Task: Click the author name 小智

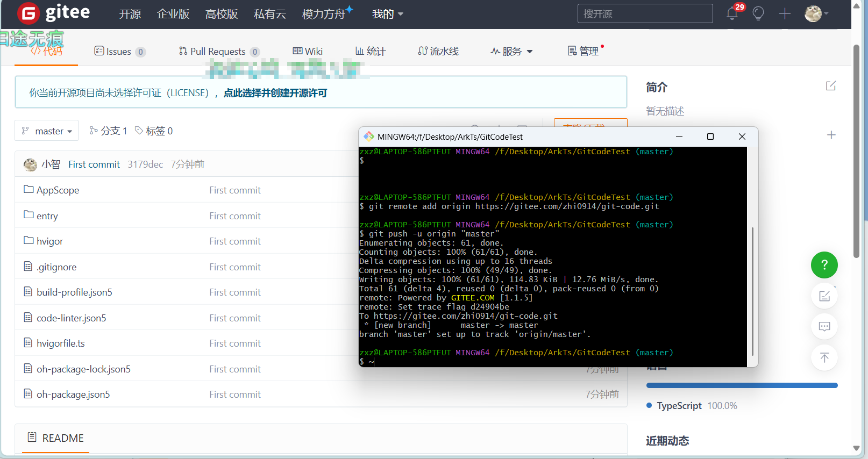Action: (x=51, y=164)
